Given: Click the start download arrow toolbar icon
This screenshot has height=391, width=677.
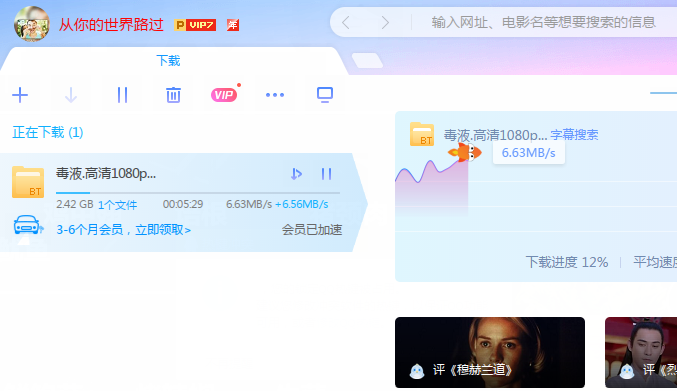Looking at the screenshot, I should point(71,95).
